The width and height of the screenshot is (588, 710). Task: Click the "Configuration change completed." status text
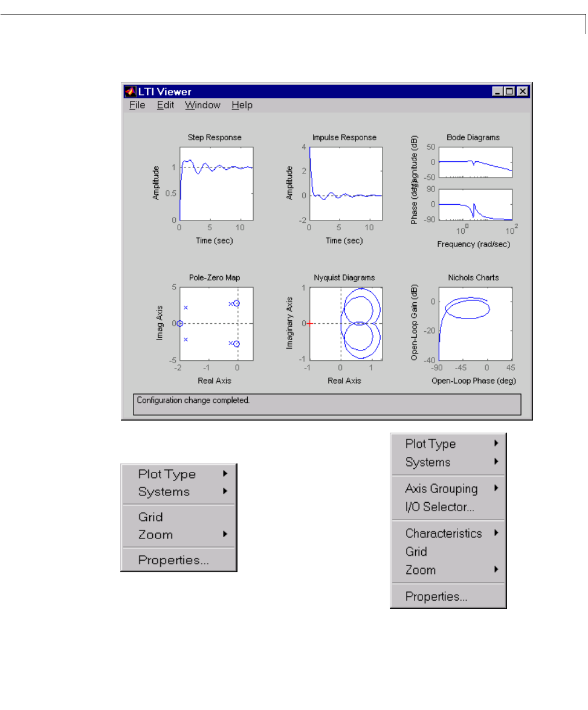pyautogui.click(x=193, y=400)
